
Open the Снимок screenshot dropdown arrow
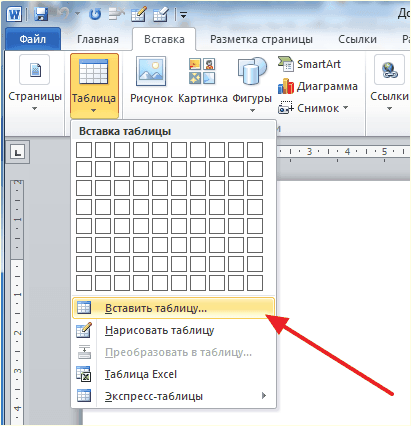tap(346, 108)
